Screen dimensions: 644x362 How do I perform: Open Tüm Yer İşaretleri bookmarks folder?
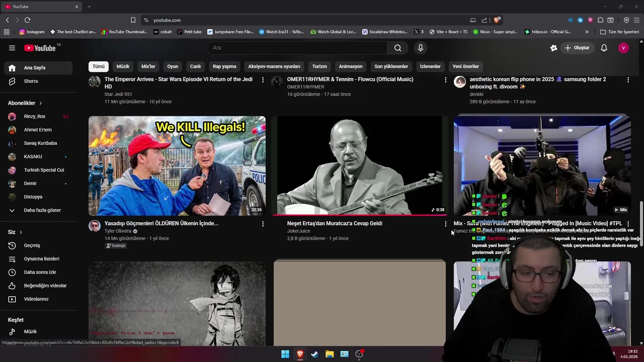(x=619, y=32)
